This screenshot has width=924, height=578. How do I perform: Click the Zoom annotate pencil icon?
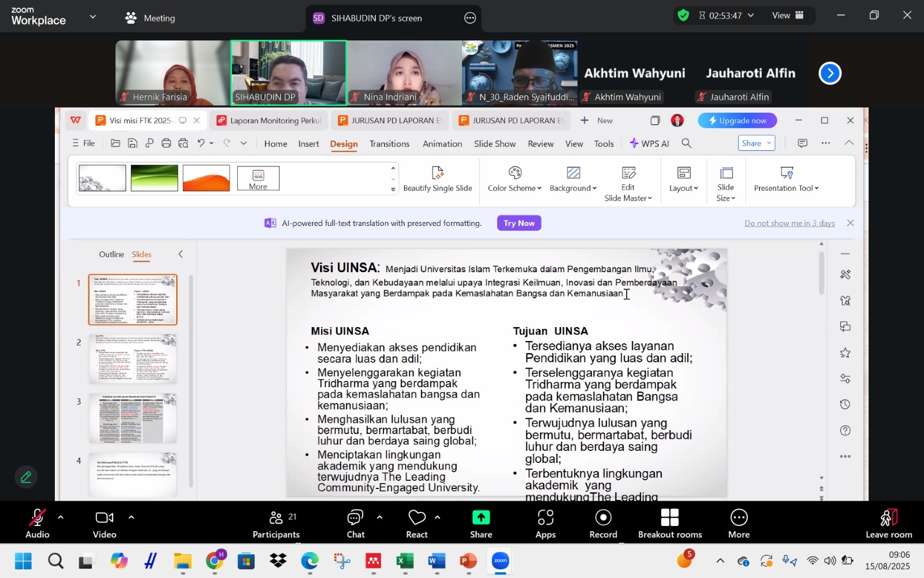tap(26, 477)
